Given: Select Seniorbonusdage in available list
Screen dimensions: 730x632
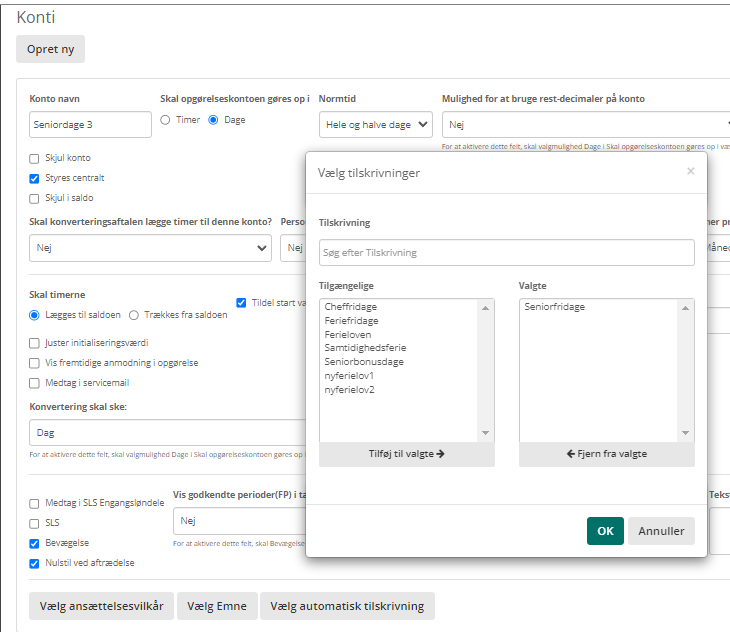Looking at the screenshot, I should [364, 361].
